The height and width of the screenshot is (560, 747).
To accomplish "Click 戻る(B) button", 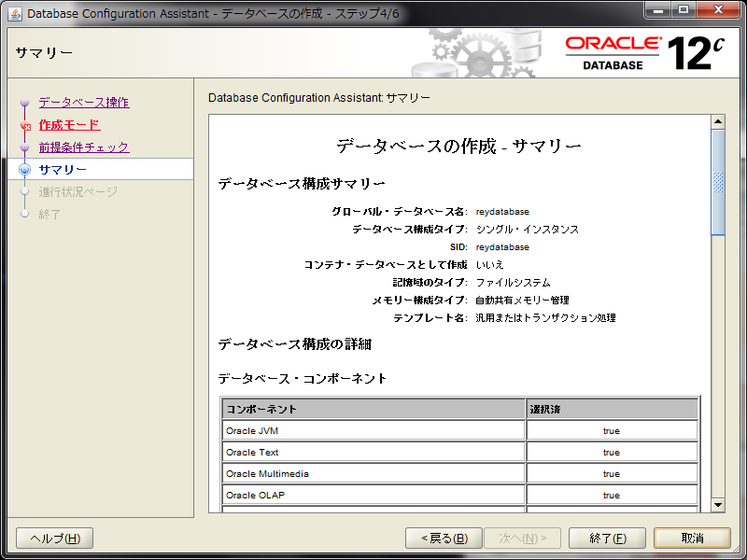I will pos(444,539).
